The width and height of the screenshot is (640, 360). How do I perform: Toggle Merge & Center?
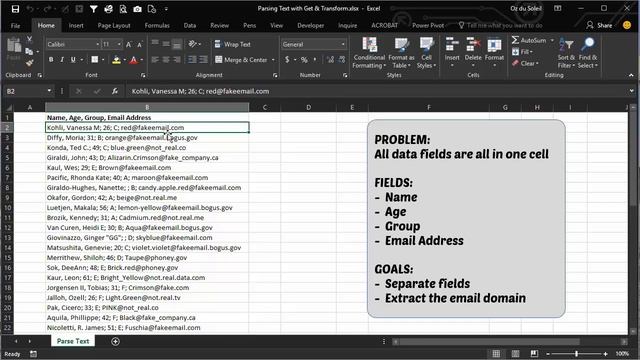(242, 60)
